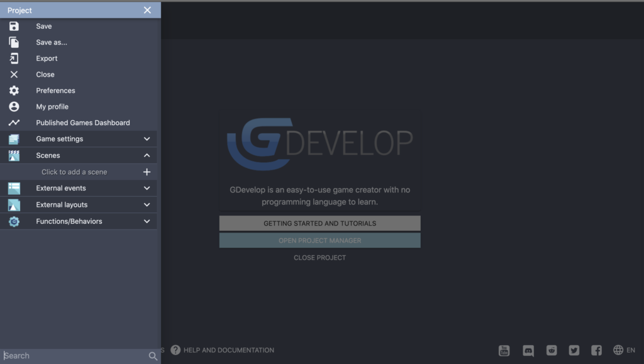
Task: Click the Functions/Behaviors gear icon
Action: [x=14, y=221]
